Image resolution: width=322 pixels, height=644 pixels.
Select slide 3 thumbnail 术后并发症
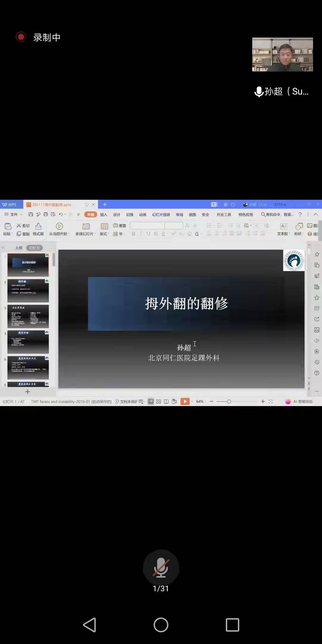[x=28, y=316]
